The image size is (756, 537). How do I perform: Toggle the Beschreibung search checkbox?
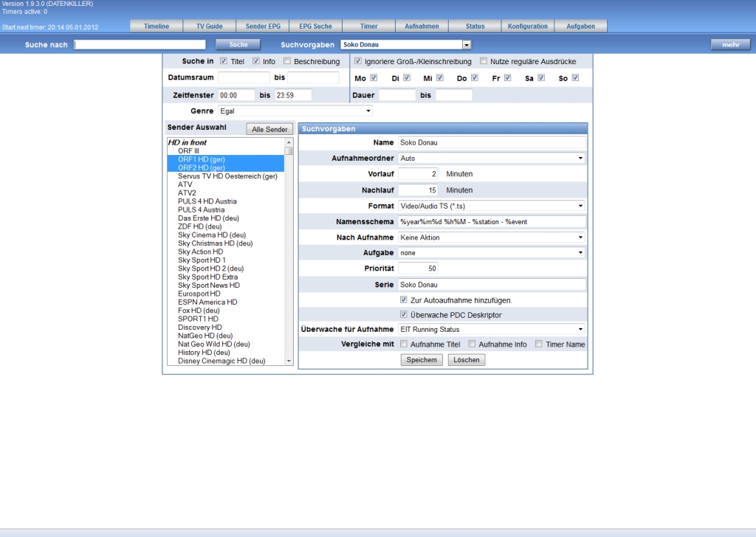click(x=287, y=61)
